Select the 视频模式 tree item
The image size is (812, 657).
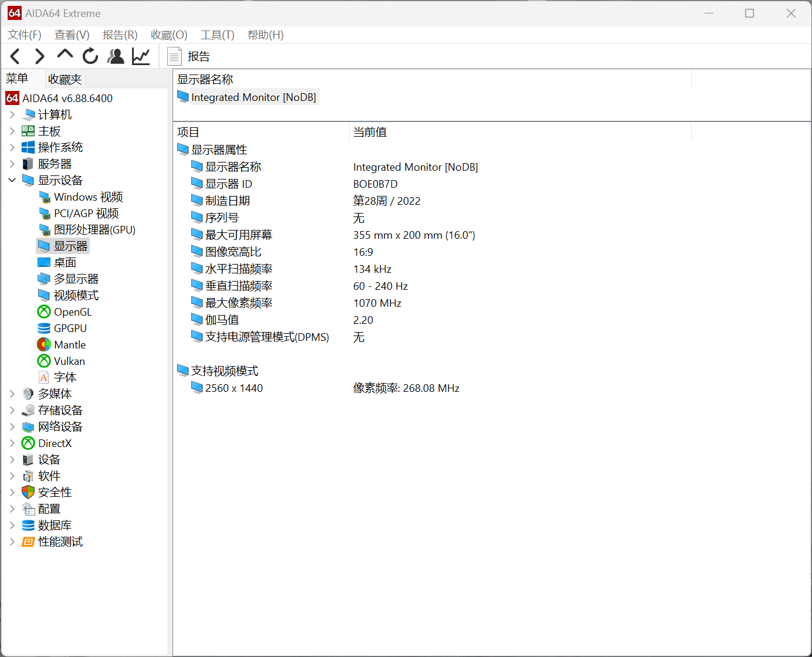tap(76, 295)
